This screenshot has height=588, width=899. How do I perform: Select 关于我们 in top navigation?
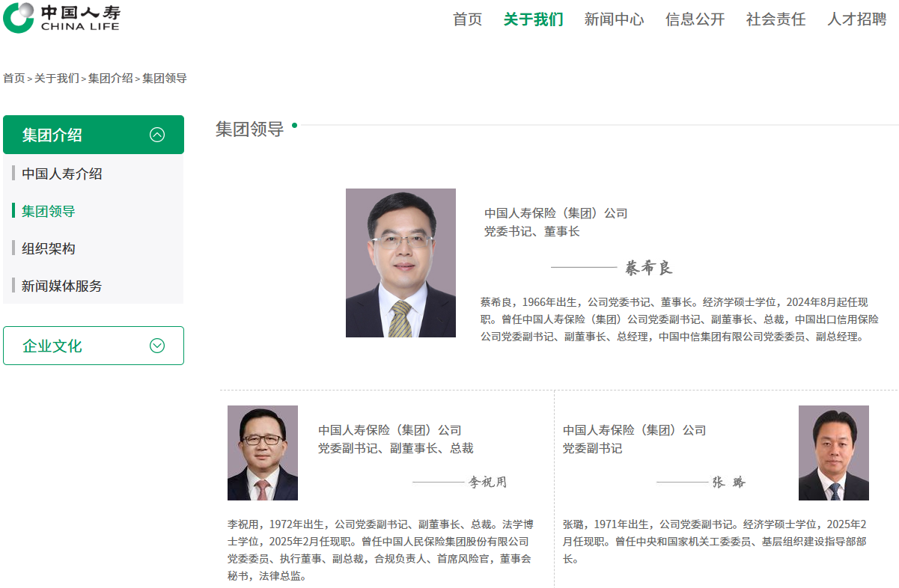pyautogui.click(x=533, y=19)
